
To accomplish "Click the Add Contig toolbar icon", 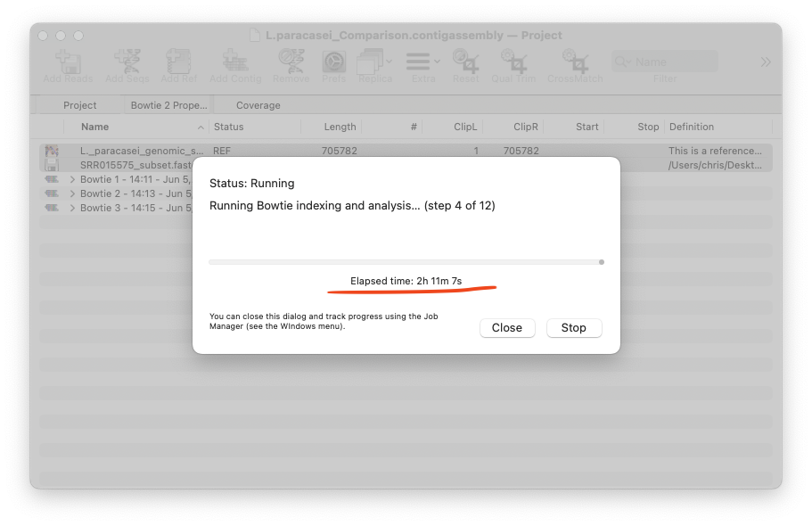I will tap(235, 62).
